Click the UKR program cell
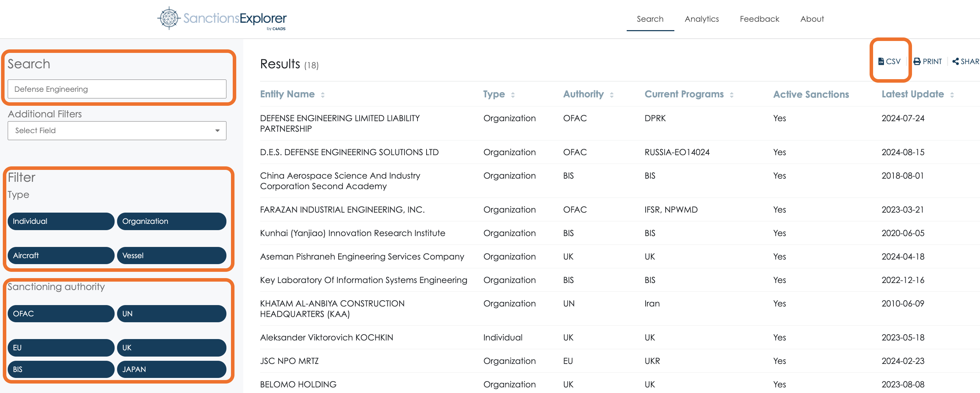 click(652, 361)
